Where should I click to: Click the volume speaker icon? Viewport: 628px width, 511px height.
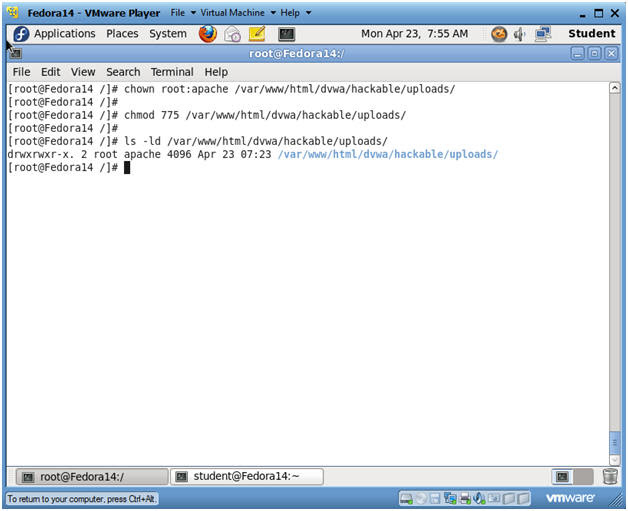[519, 34]
